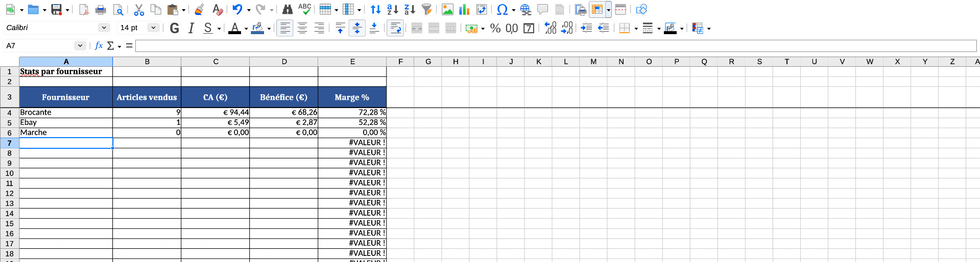Viewport: 980px width, 262px height.
Task: Click the AutoFilter funnel icon
Action: coord(427,9)
